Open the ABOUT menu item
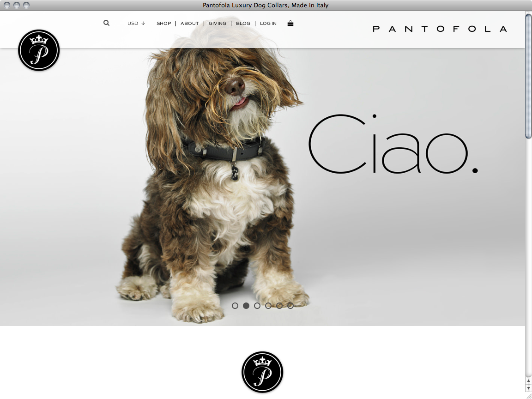The image size is (532, 399). (190, 24)
